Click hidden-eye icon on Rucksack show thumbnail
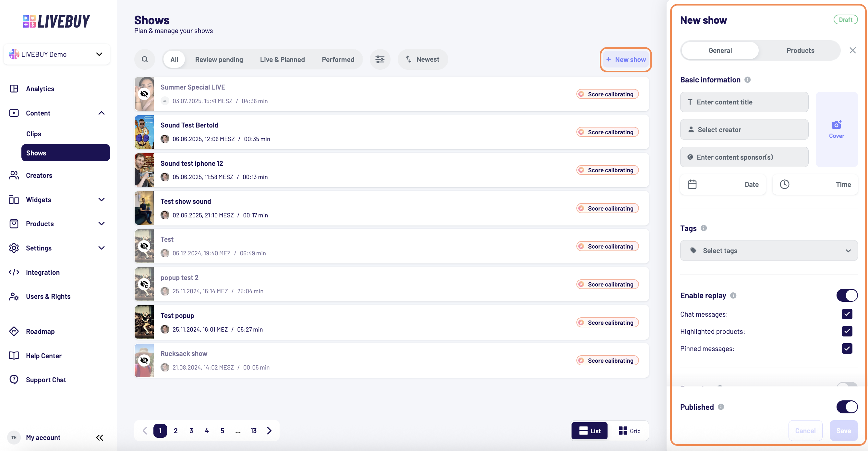 pyautogui.click(x=144, y=360)
